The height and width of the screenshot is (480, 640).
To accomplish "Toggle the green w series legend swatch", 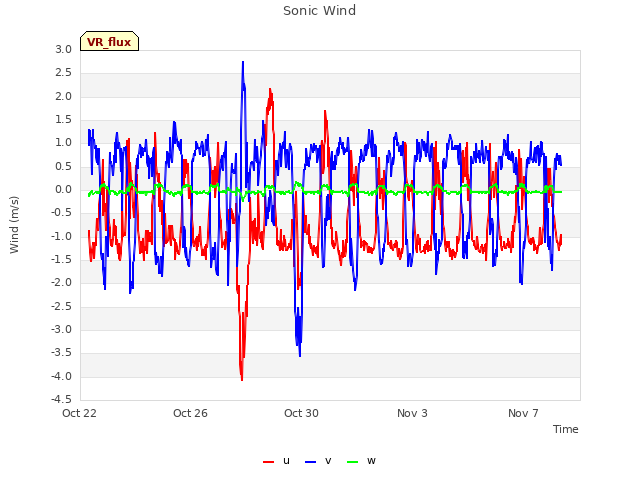I will point(352,462).
